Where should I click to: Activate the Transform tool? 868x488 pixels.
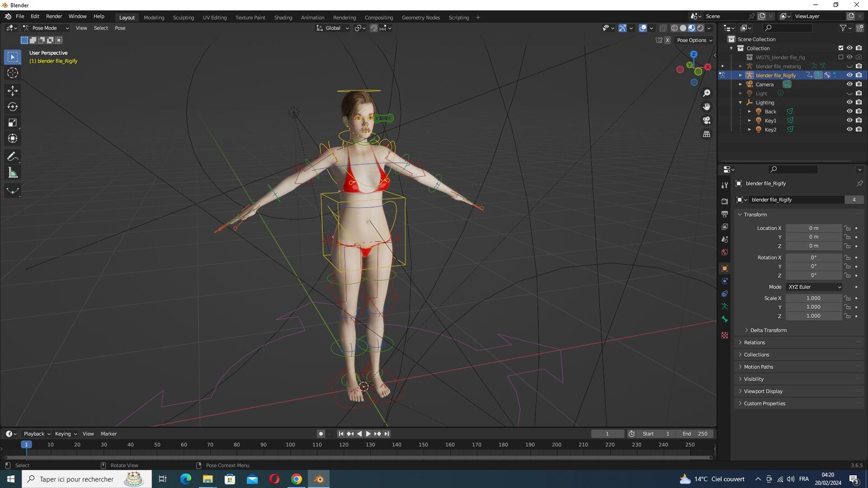(12, 139)
